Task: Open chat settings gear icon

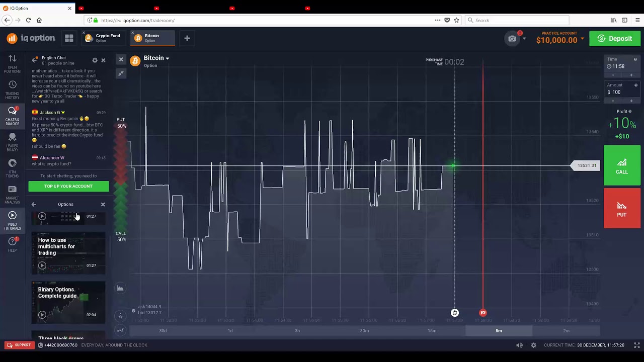Action: tap(95, 60)
